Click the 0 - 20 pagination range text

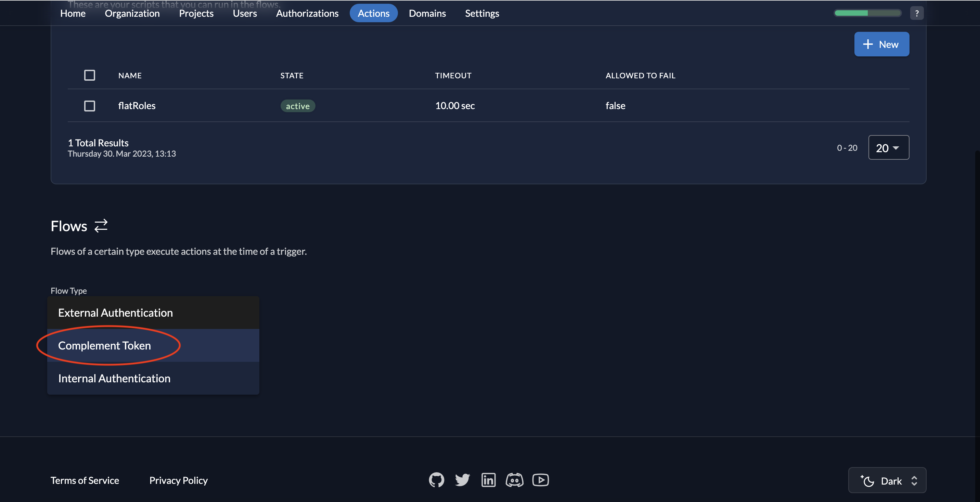click(847, 148)
